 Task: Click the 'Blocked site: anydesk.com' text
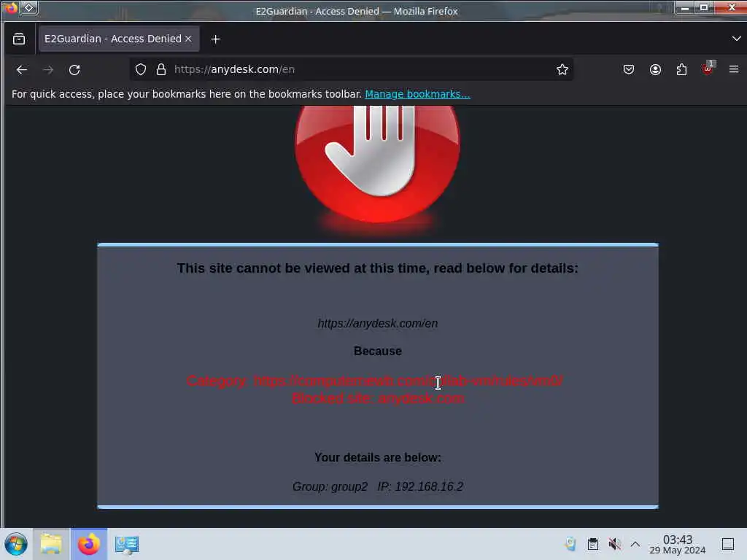[378, 398]
